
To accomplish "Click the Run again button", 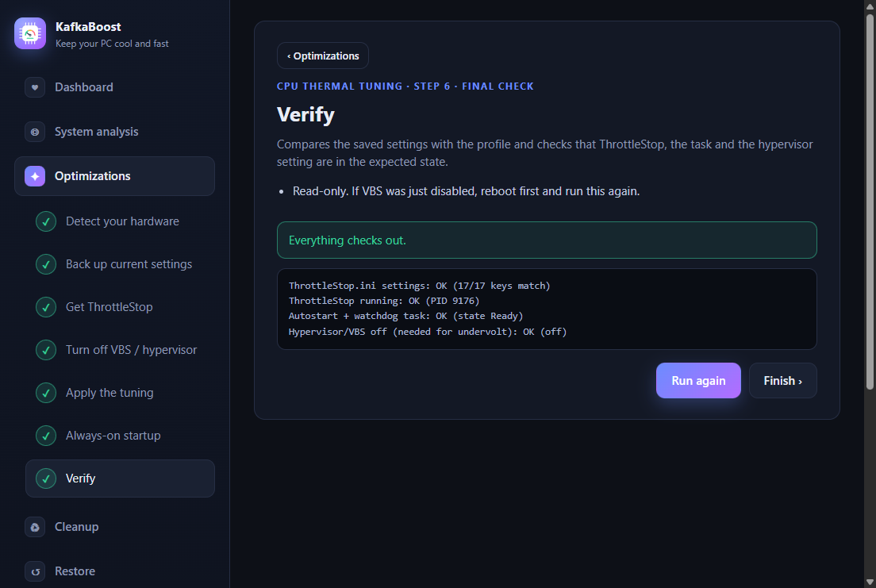I will point(698,381).
